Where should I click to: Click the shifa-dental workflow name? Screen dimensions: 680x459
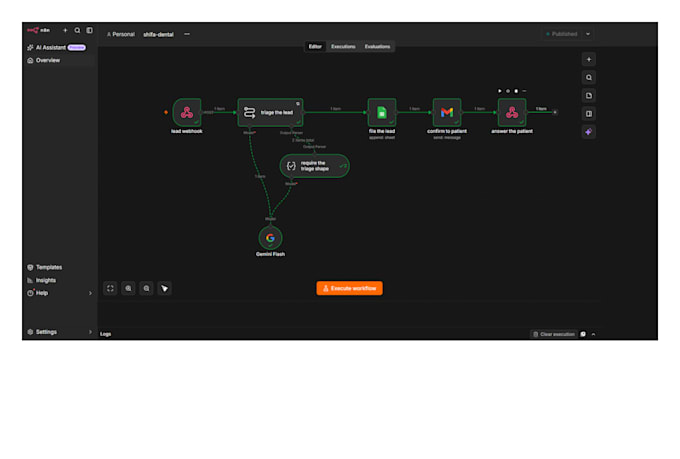coord(158,34)
